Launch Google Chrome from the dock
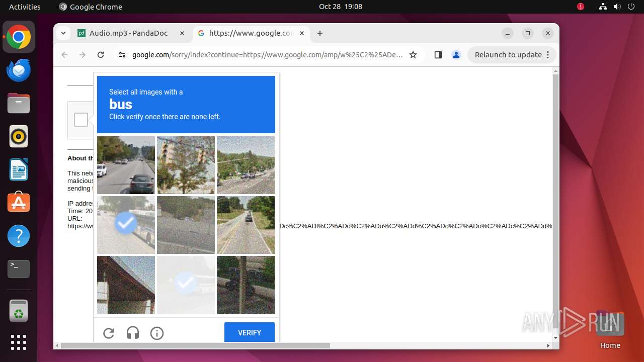 19,37
